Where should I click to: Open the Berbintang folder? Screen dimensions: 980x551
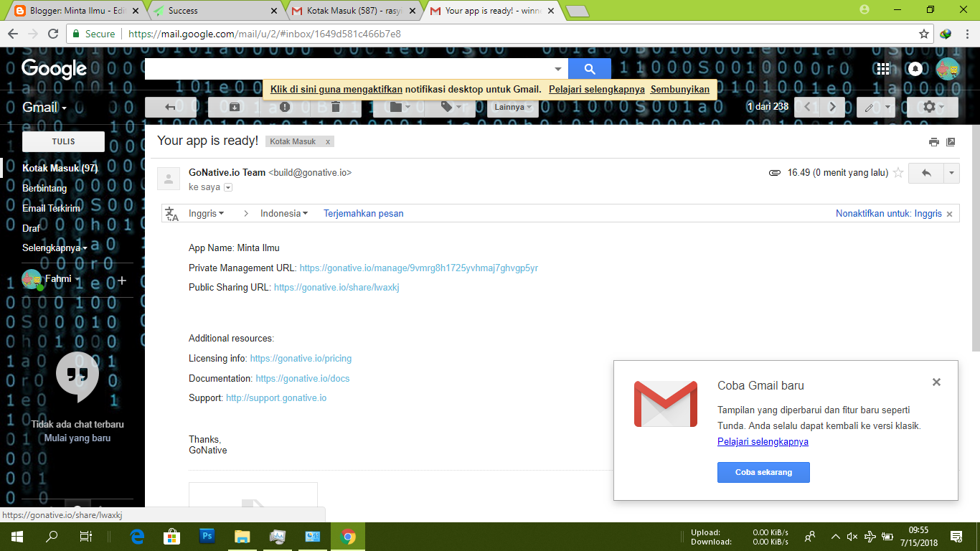point(44,188)
